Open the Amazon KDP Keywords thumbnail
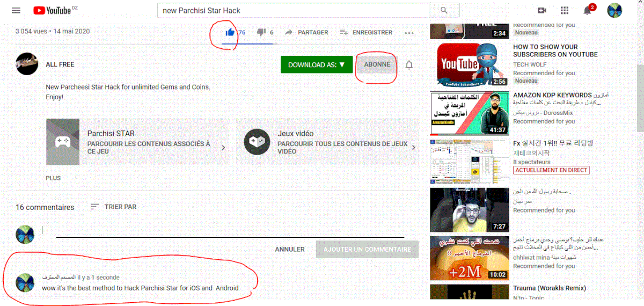The height and width of the screenshot is (306, 644). coord(470,113)
